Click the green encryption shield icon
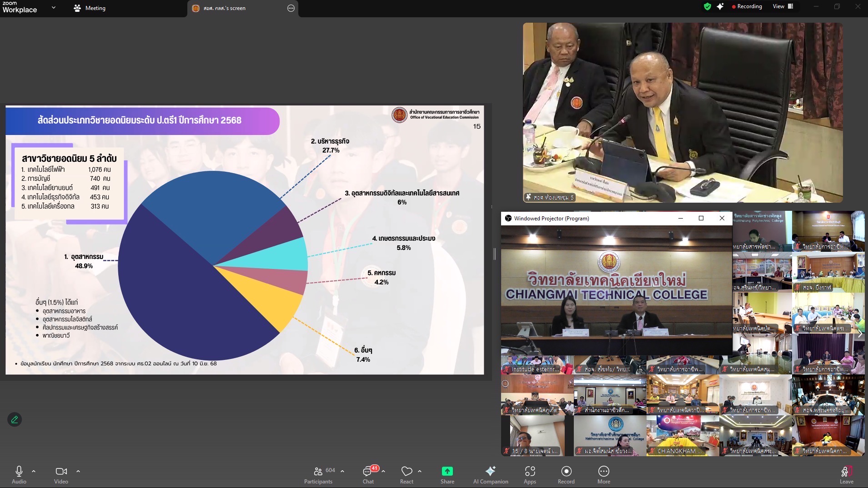The width and height of the screenshot is (868, 488). point(707,6)
